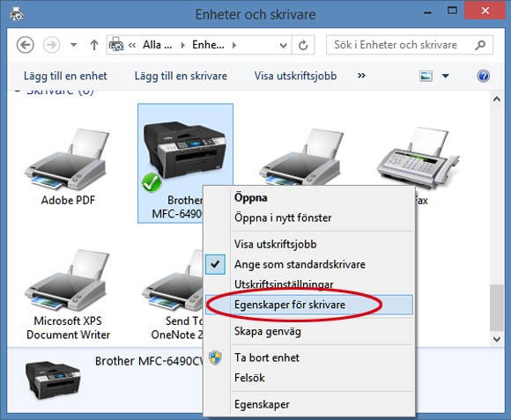Choose 'Egenskaper för skrivare'
Screen dimensions: 511x420
point(309,305)
